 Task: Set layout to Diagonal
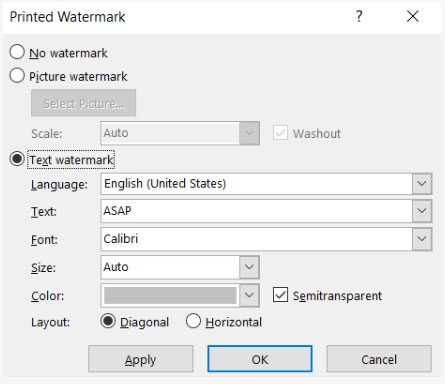pos(108,321)
